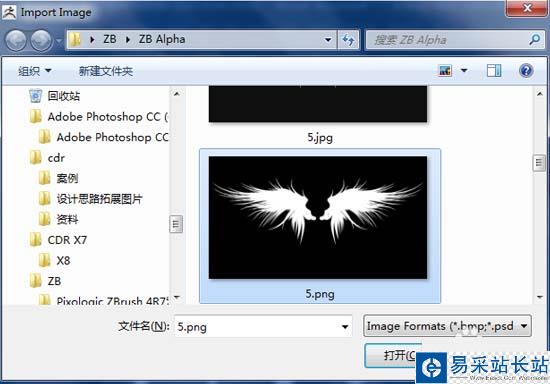Select the nested Adobe Photoshop CC subfolder
Screen dimensions: 550x384
pos(113,137)
